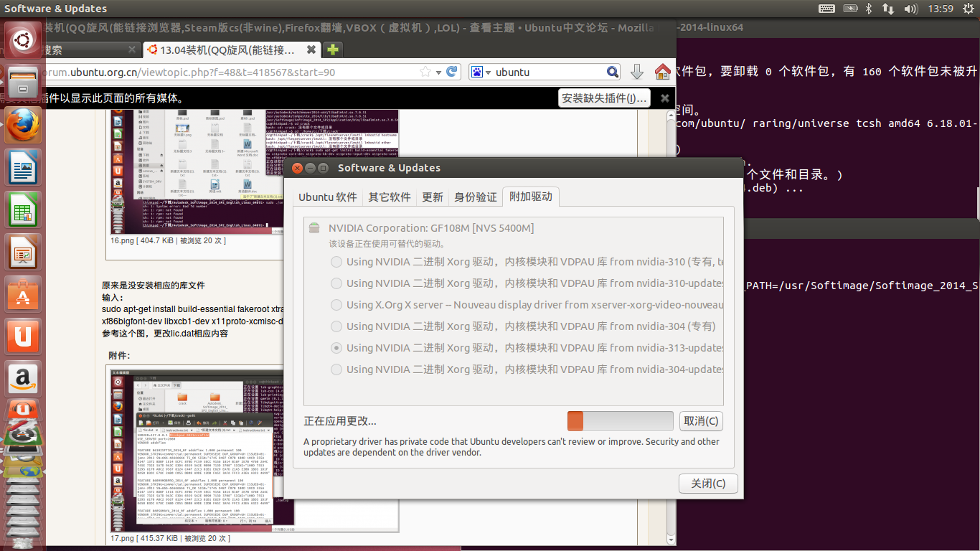Open battery indicator in top panel
Image resolution: width=980 pixels, height=551 pixels.
(850, 9)
